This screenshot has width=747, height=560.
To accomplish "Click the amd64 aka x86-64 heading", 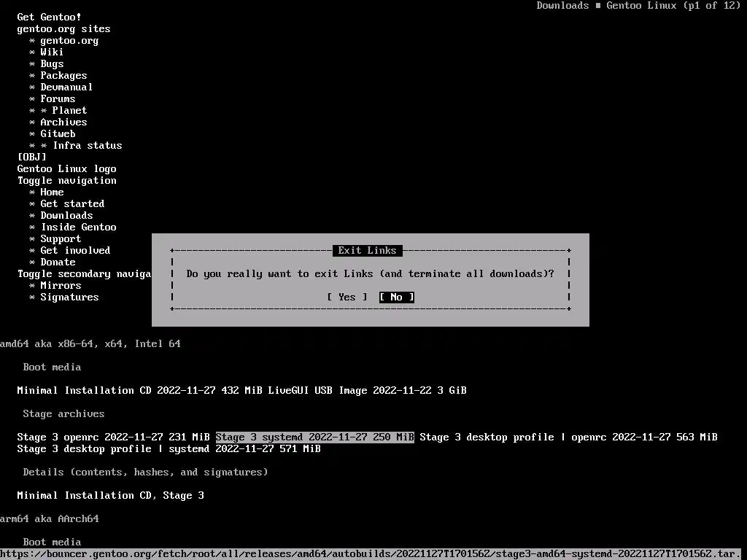I will click(90, 344).
